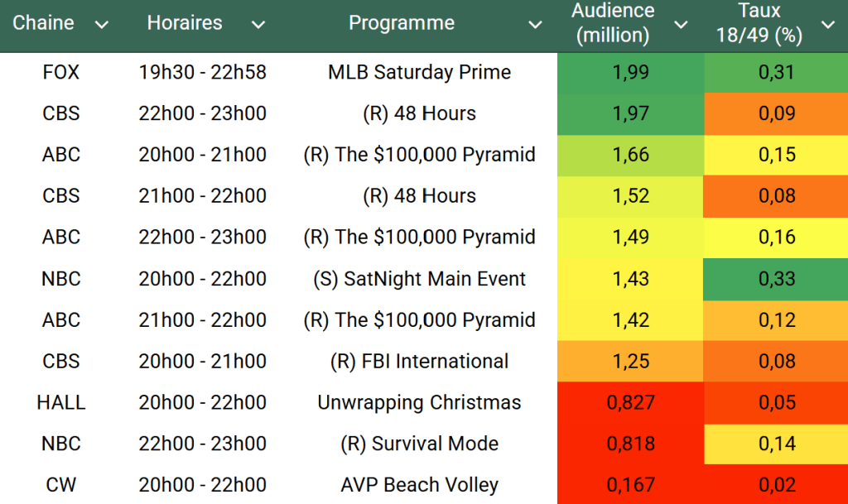Image resolution: width=848 pixels, height=504 pixels.
Task: Click the Unwrapping Christmas programme cell
Action: [419, 403]
